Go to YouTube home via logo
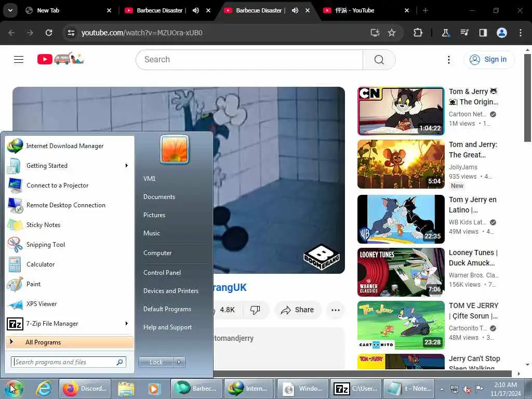This screenshot has width=532, height=399. (61, 59)
